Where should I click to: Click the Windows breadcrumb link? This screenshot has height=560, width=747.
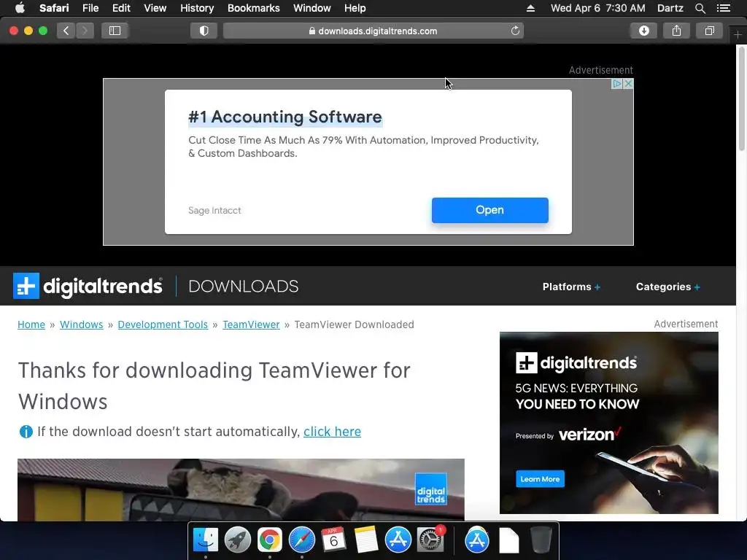82,324
